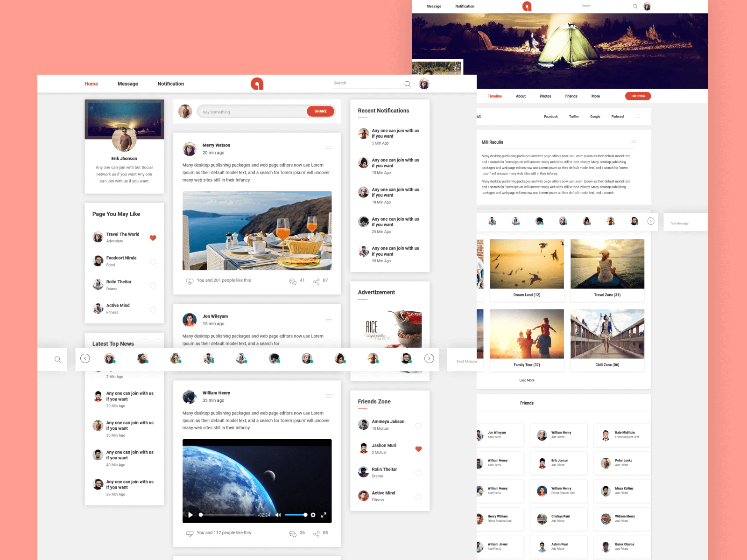Toggle heart for Rolin Theitar page in Page You May Like
This screenshot has height=560, width=747.
[x=153, y=286]
